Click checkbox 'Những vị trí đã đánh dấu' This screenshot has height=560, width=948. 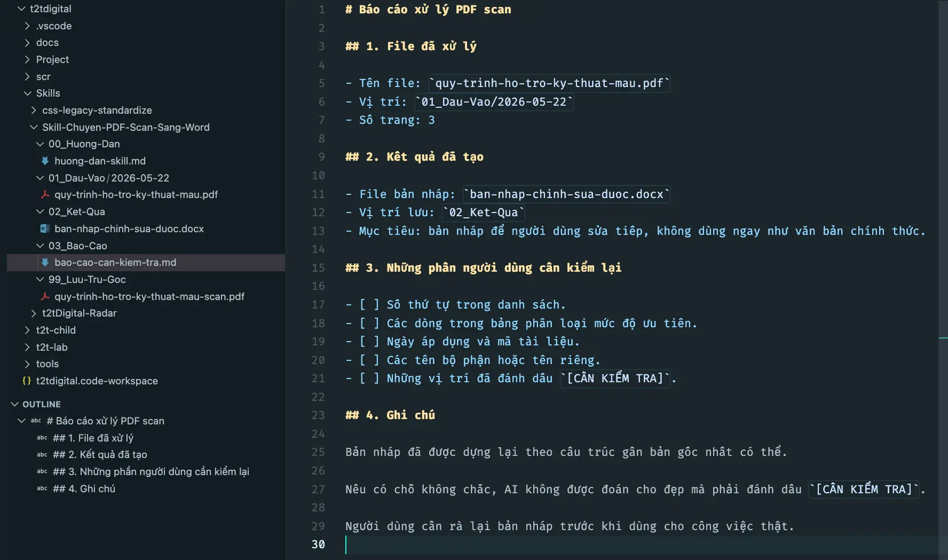(x=369, y=378)
